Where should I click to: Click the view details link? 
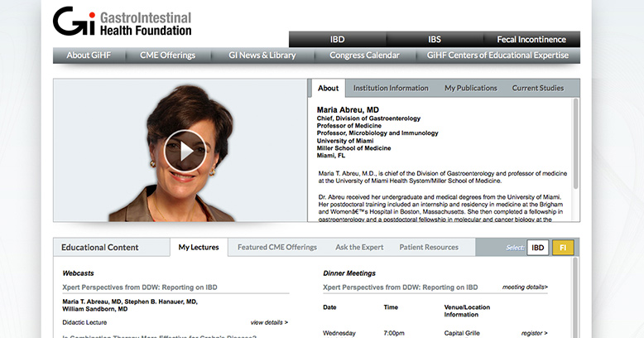coord(269,322)
